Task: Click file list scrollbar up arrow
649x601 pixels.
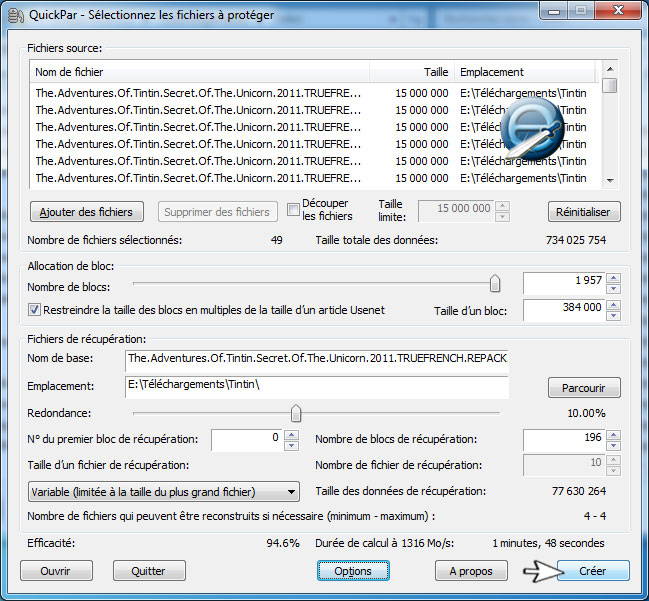Action: (610, 69)
